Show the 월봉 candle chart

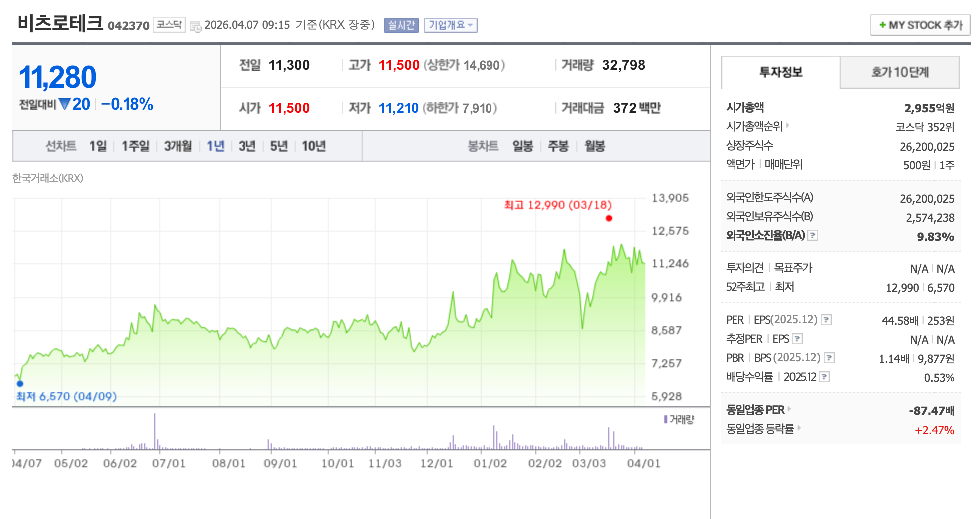[595, 146]
